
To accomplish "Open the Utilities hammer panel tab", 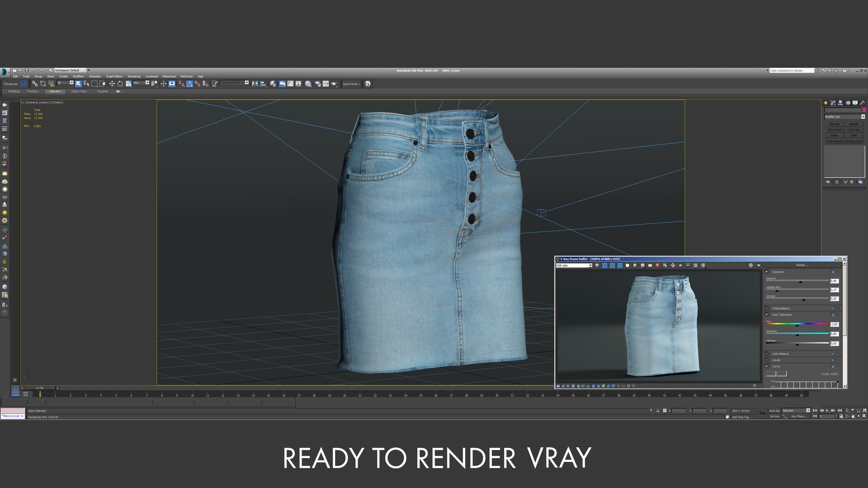I will pyautogui.click(x=863, y=103).
